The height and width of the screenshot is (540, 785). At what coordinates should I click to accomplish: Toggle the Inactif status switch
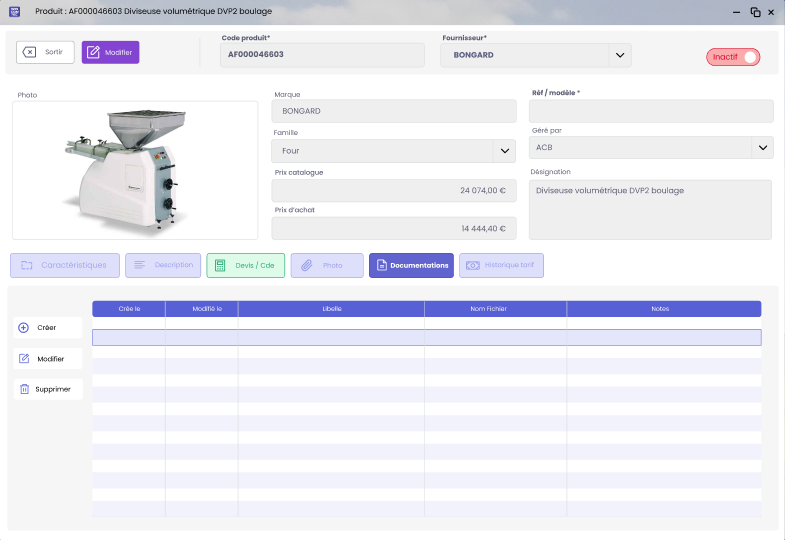(x=733, y=57)
